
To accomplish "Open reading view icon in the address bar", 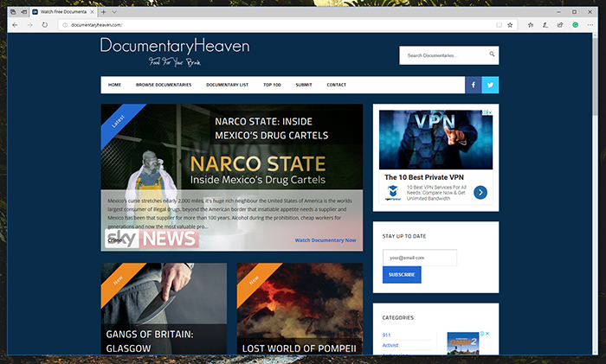I will pyautogui.click(x=499, y=25).
